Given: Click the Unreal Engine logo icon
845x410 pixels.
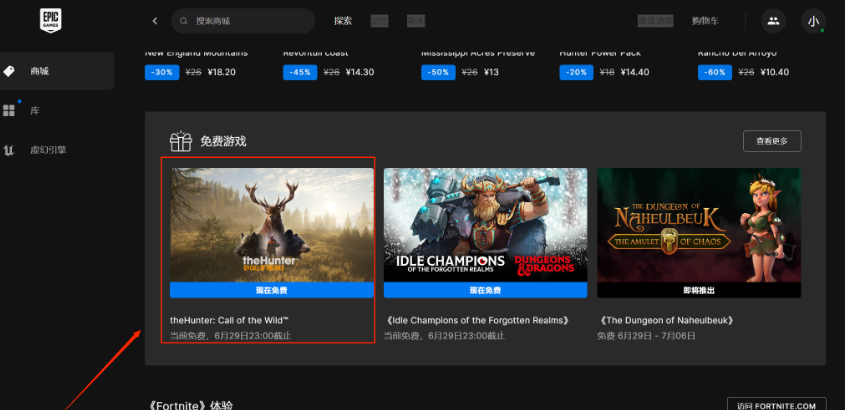Looking at the screenshot, I should 9,150.
